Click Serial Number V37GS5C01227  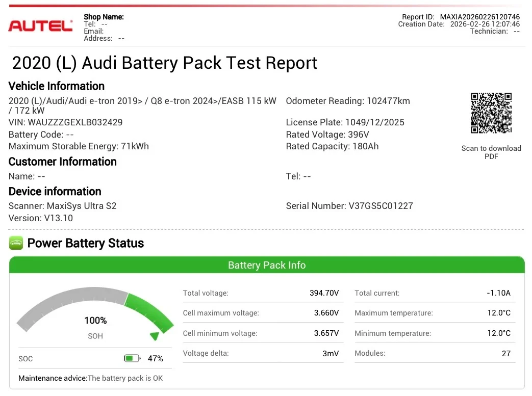(x=349, y=206)
